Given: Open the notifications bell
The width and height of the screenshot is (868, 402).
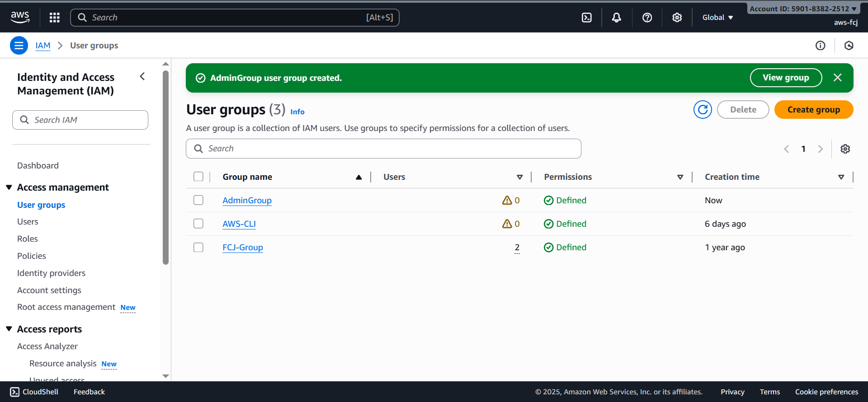Looking at the screenshot, I should click(x=616, y=17).
